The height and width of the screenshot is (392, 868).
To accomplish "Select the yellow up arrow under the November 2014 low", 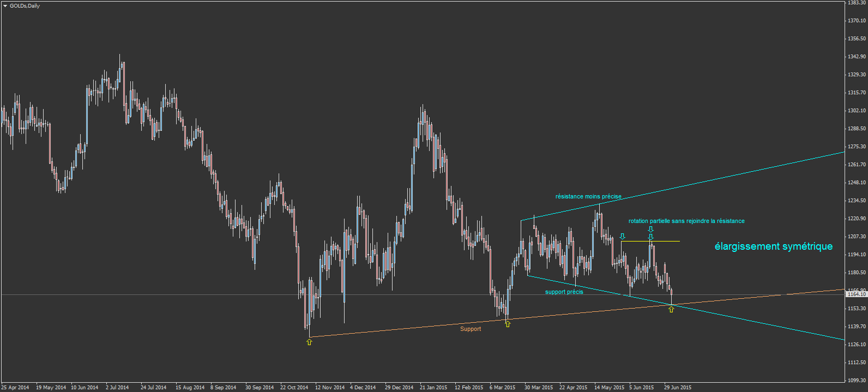I will (309, 342).
